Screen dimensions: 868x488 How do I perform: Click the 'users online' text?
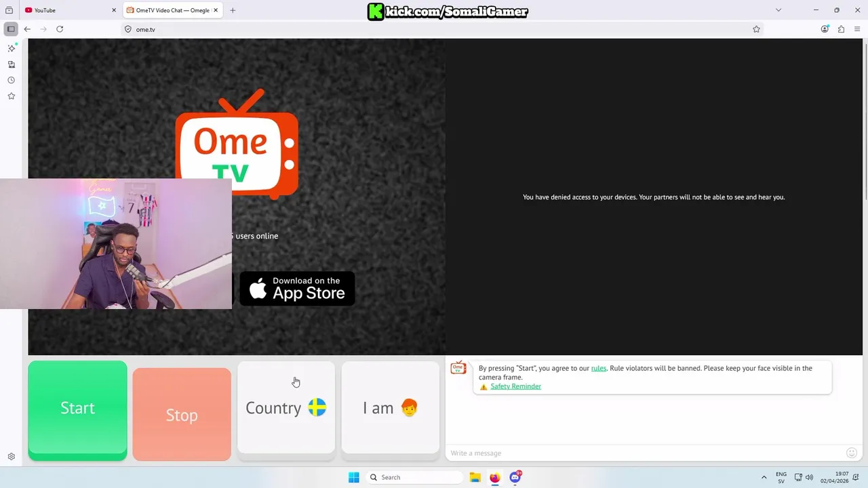tap(256, 236)
